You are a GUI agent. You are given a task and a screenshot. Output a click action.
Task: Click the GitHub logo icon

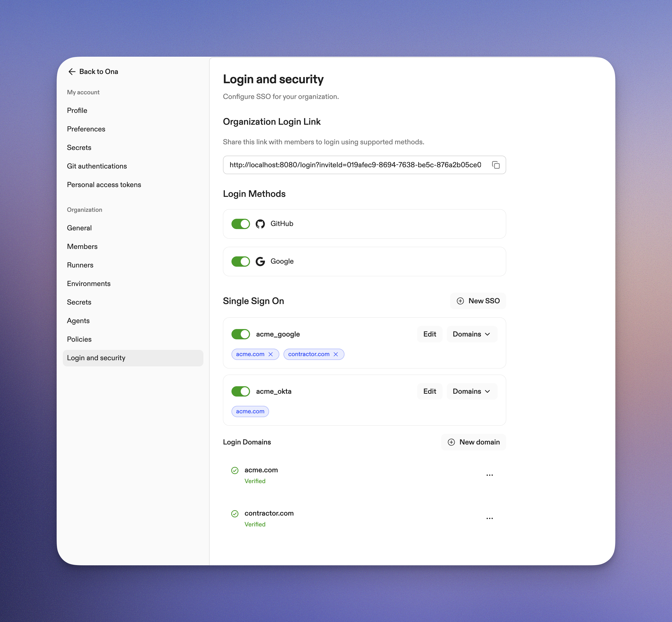click(x=260, y=224)
